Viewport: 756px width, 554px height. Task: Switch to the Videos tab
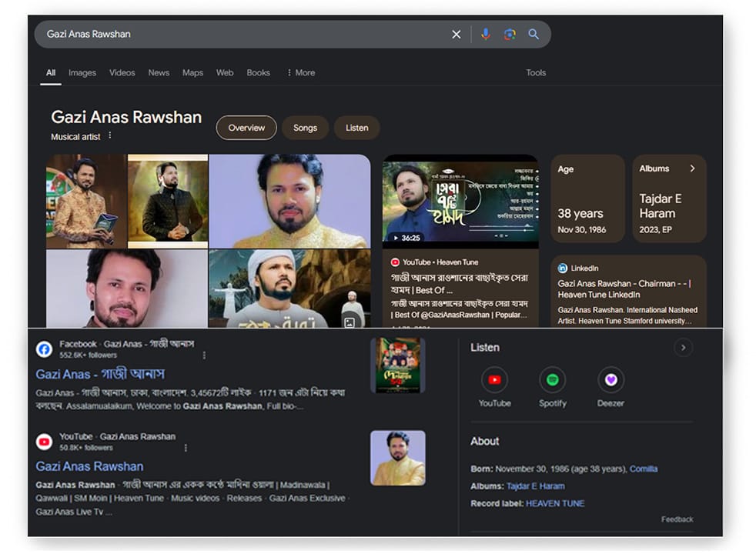(x=122, y=73)
